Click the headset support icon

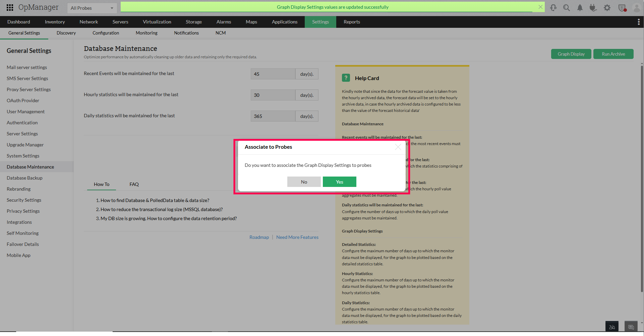click(553, 8)
